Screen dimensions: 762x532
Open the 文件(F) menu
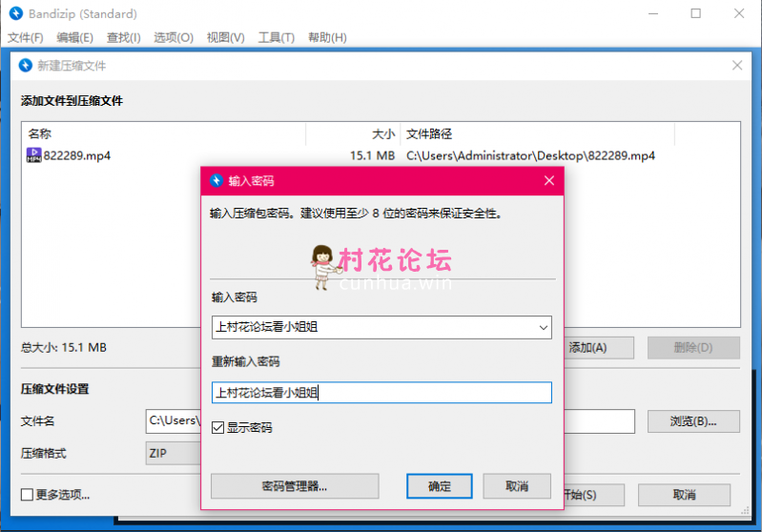25,37
